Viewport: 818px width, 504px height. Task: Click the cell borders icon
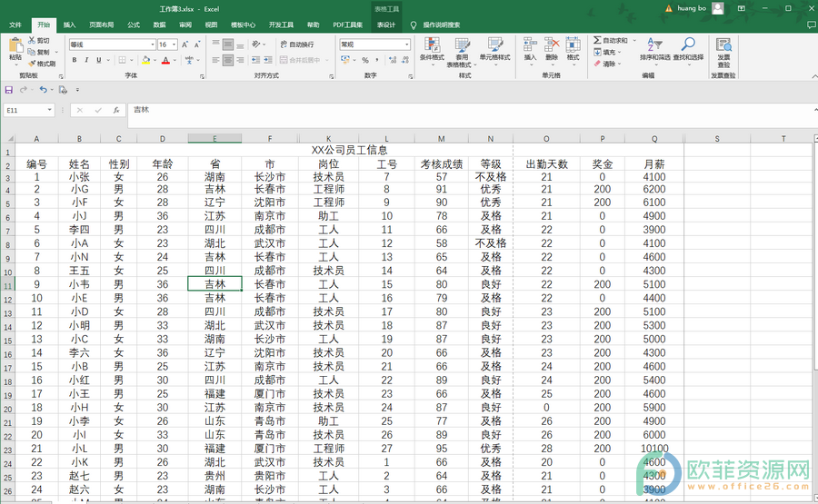(122, 60)
